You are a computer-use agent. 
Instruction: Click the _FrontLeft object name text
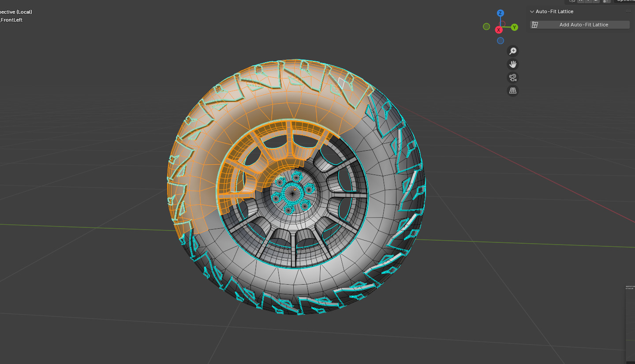tap(11, 20)
